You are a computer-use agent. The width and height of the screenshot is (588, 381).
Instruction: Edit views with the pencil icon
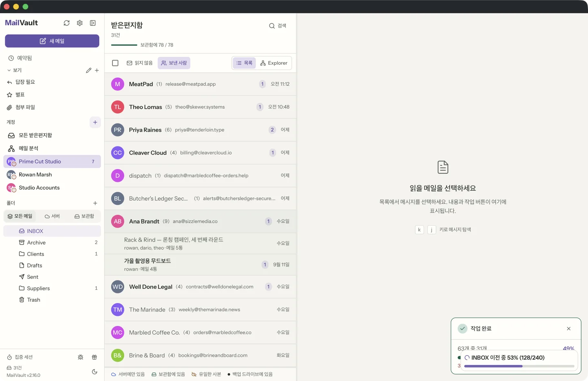[89, 70]
